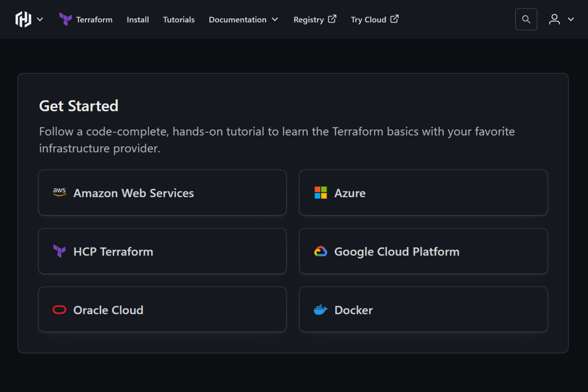Expand the HashiCorp products dropdown chevron
The height and width of the screenshot is (392, 588).
point(40,19)
